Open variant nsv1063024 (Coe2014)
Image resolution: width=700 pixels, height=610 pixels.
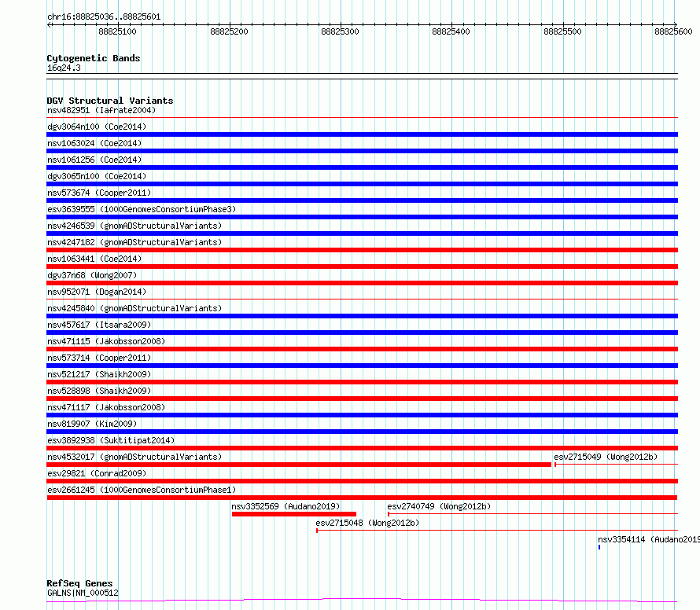pyautogui.click(x=94, y=143)
